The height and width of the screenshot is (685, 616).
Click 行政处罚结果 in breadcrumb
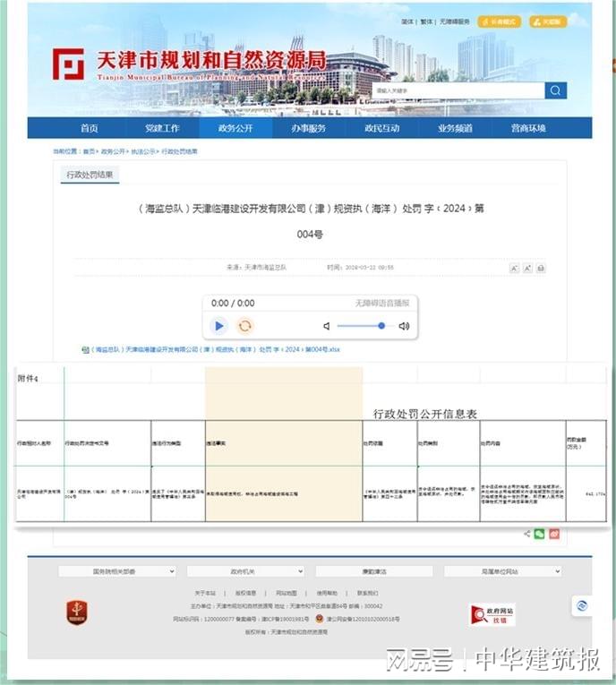coord(180,151)
